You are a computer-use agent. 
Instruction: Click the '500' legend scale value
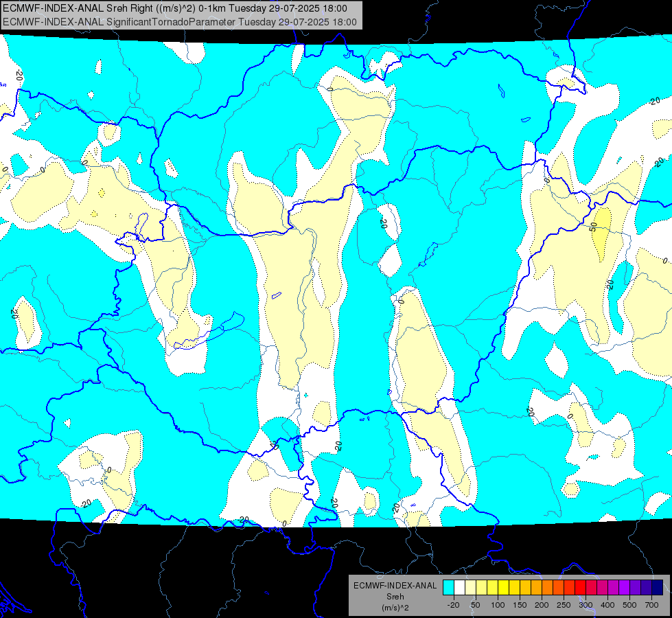click(x=629, y=605)
